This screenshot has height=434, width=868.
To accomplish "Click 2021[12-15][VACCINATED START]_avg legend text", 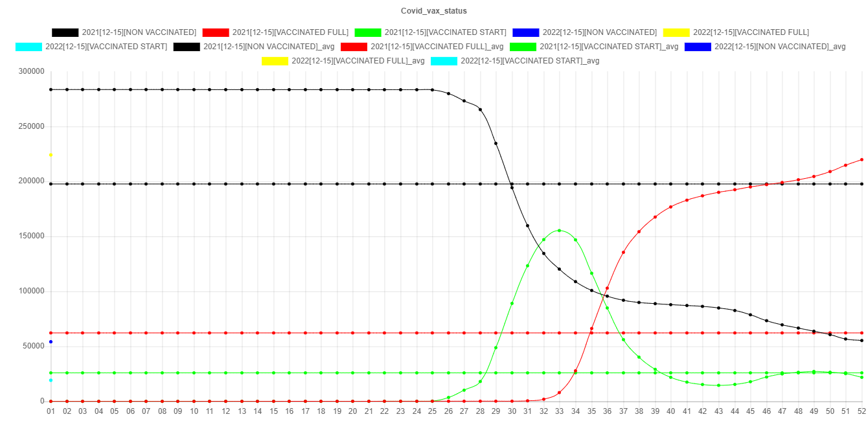I will (609, 47).
